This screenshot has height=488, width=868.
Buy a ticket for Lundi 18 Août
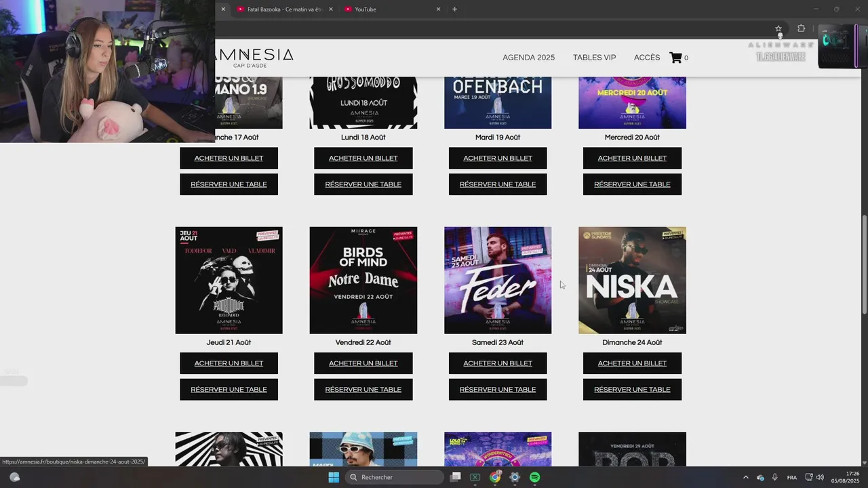(363, 158)
